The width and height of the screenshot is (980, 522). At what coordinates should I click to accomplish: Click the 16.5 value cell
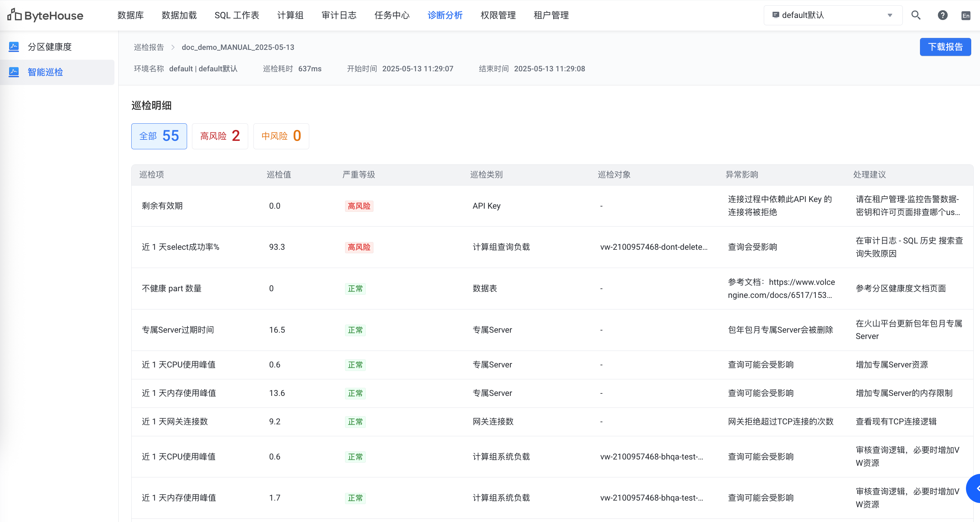coord(277,330)
